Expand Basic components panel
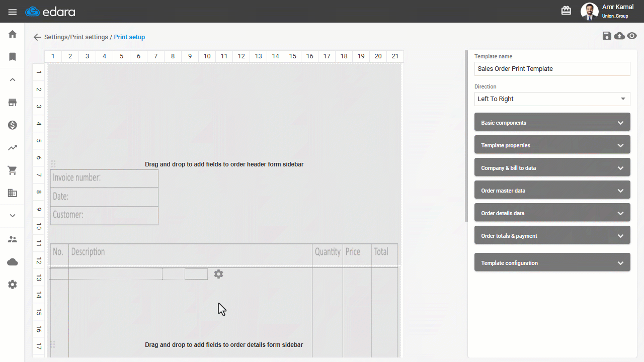Screen dimensions: 644x362 [x=552, y=123]
